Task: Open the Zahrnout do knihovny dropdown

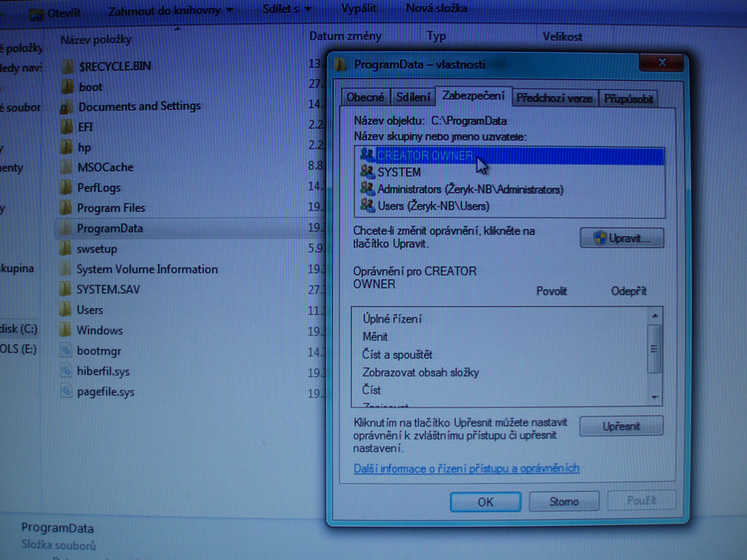Action: pyautogui.click(x=171, y=11)
